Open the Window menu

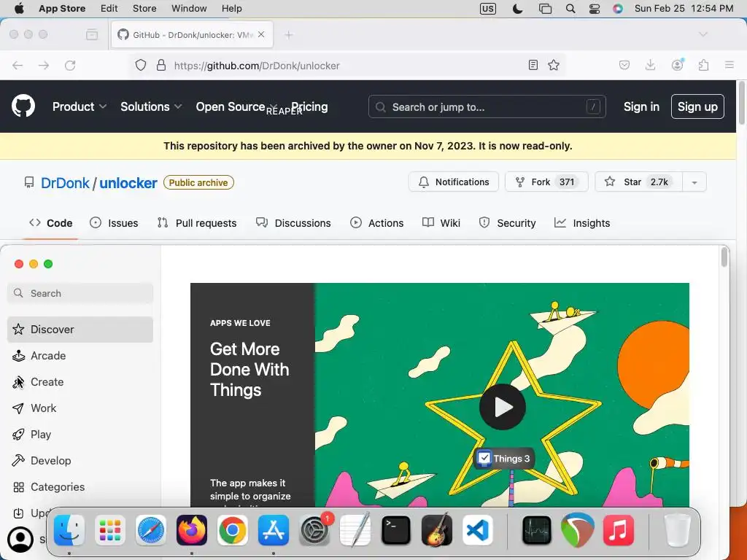click(189, 9)
